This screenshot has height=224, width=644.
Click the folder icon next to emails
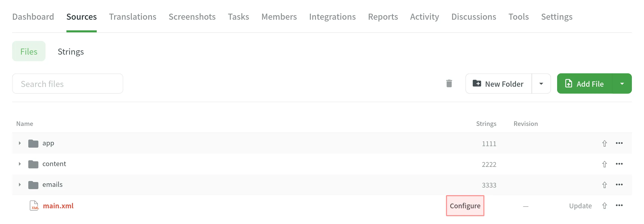[33, 185]
